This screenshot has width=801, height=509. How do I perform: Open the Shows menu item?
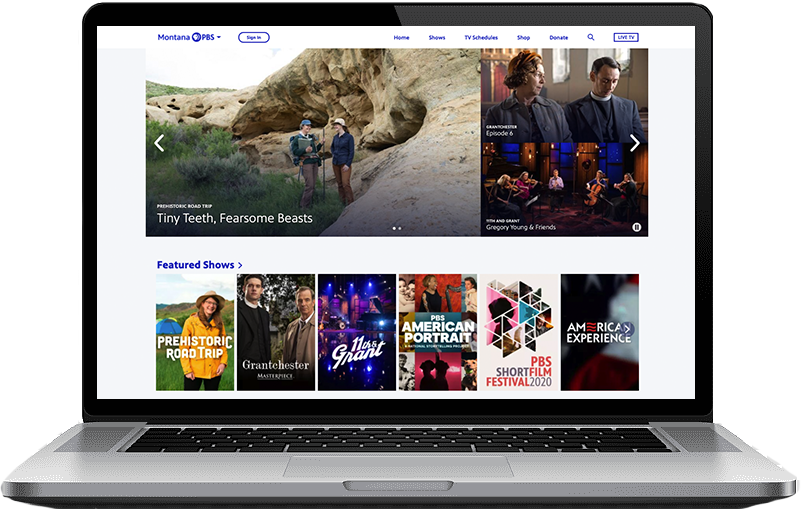(437, 38)
